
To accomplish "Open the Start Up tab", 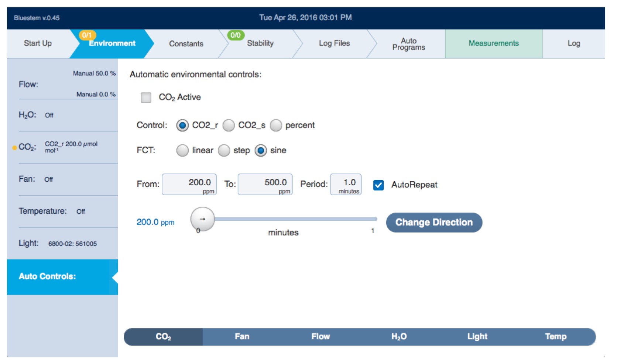I will point(38,44).
